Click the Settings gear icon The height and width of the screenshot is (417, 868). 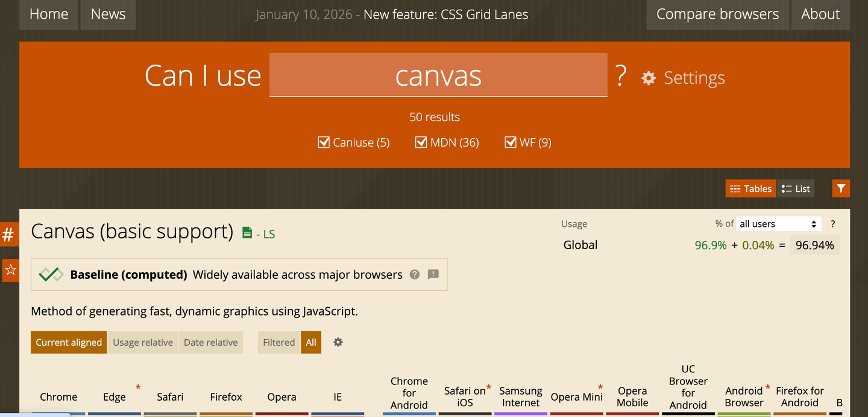click(649, 78)
